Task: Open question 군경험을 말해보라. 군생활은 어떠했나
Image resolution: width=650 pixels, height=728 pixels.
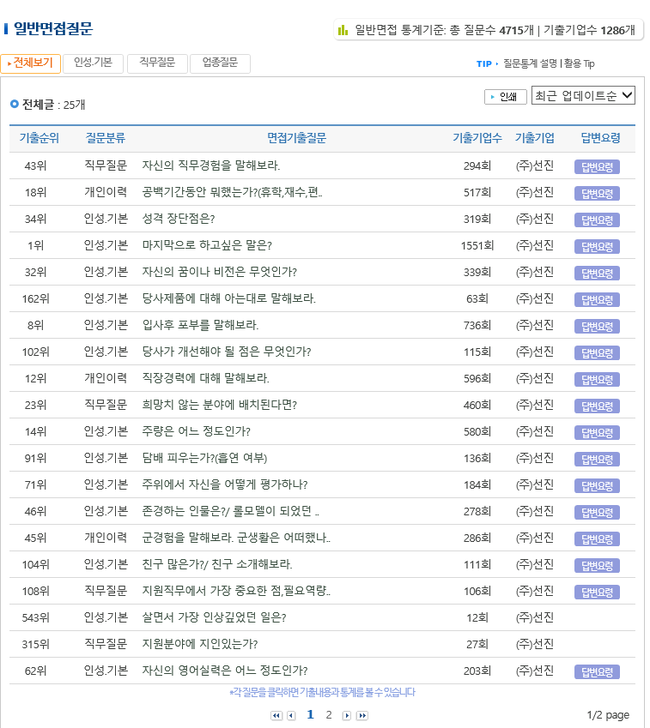Action: [x=236, y=538]
